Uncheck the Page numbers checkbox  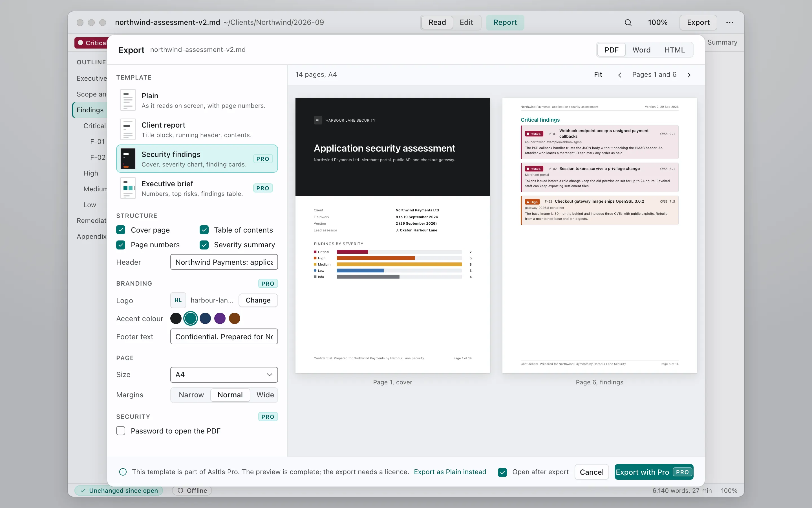121,245
